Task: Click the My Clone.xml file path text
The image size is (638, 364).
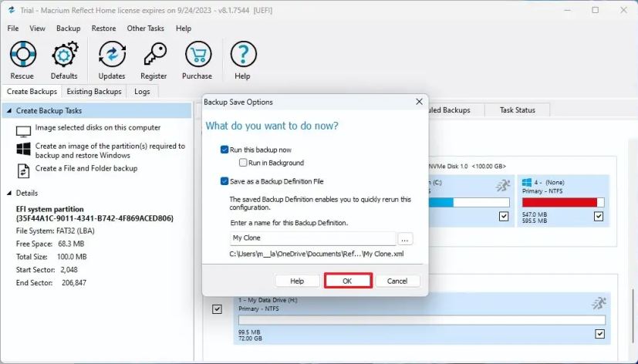Action: (x=316, y=254)
